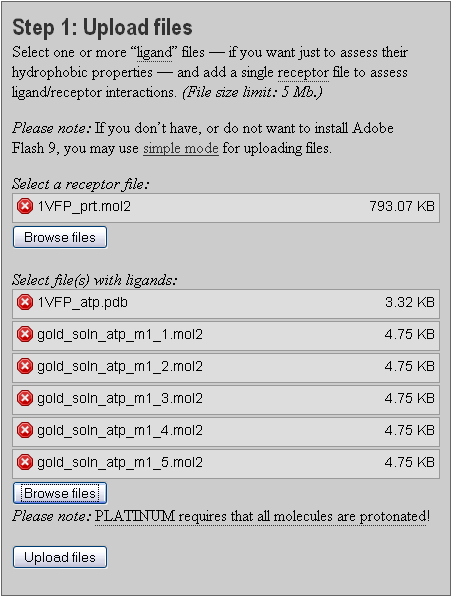Remove the 1VFP_prt.mol2 receptor file

click(x=25, y=206)
